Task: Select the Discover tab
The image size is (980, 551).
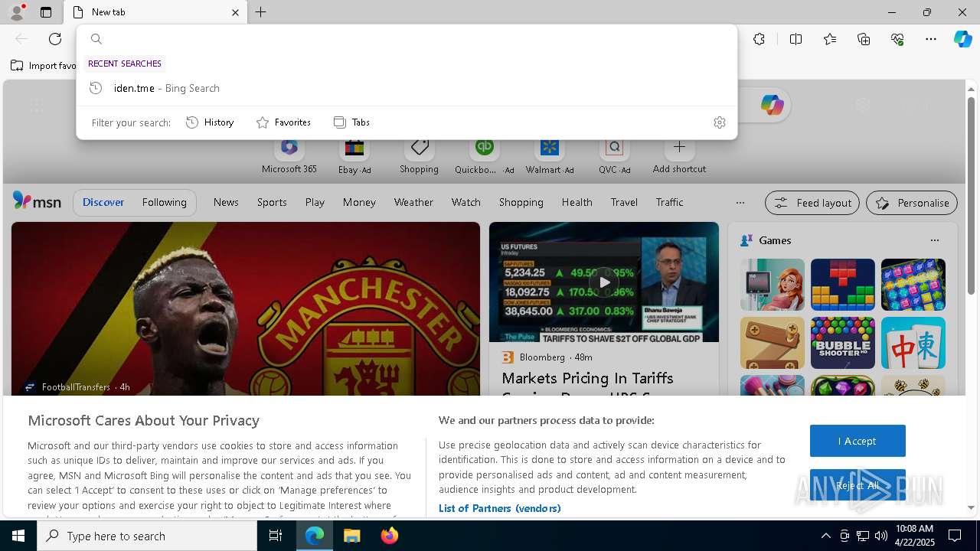Action: [x=103, y=202]
